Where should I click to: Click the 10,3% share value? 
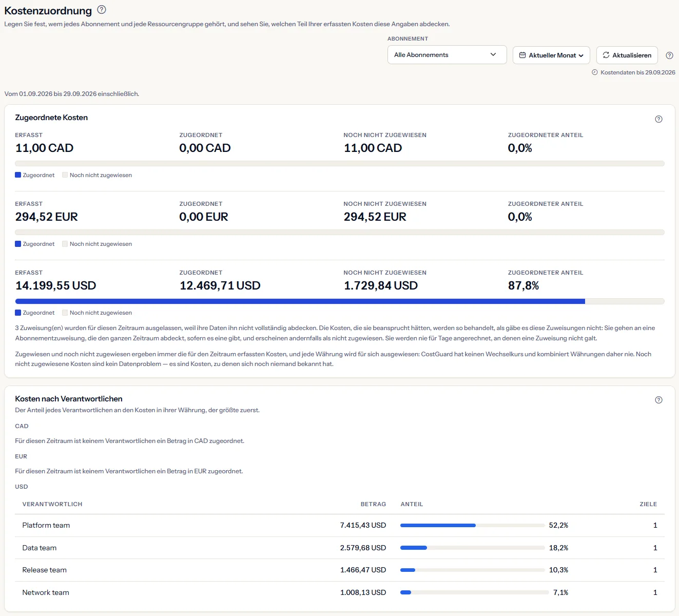point(558,570)
